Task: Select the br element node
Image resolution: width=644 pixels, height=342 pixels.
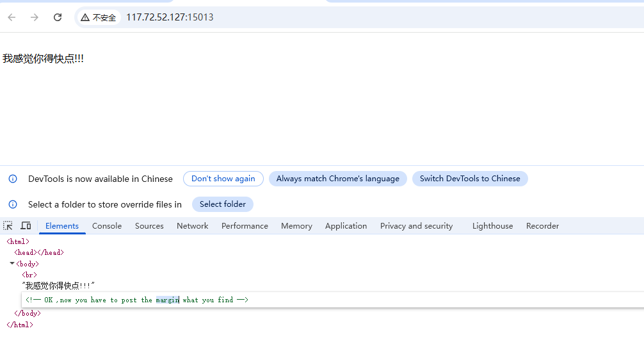Action: pyautogui.click(x=29, y=275)
